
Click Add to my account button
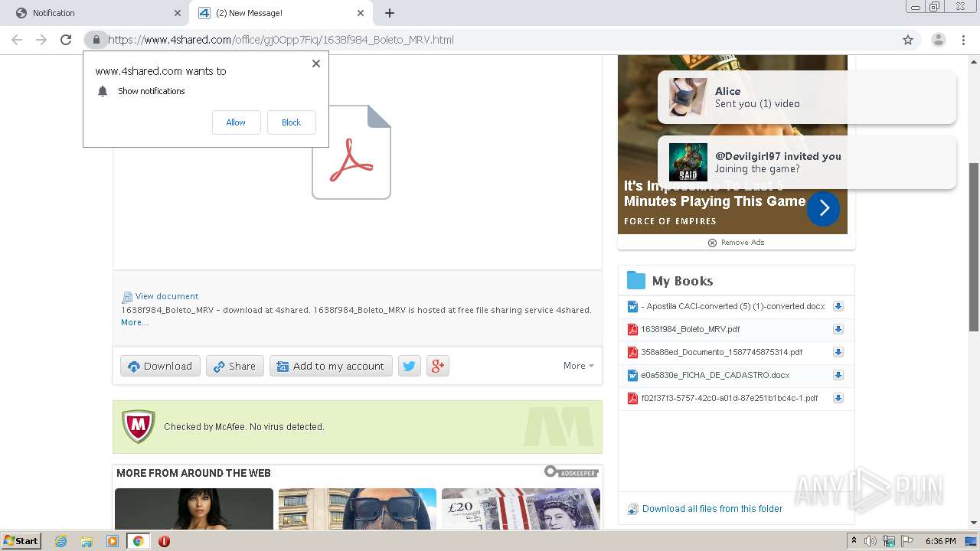pos(331,366)
